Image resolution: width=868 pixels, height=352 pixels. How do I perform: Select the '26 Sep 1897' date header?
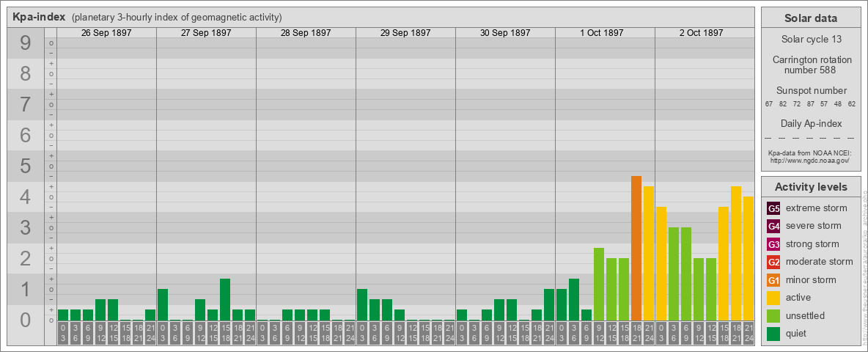106,33
